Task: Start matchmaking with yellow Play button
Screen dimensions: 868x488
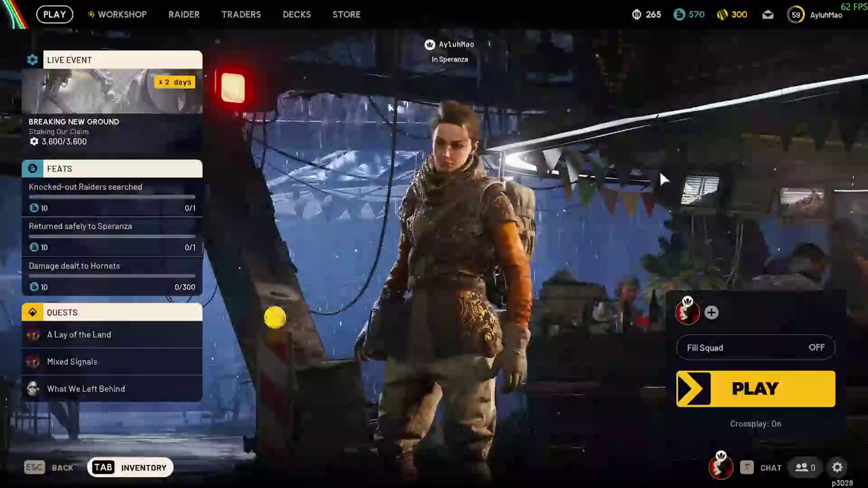Action: click(x=755, y=389)
